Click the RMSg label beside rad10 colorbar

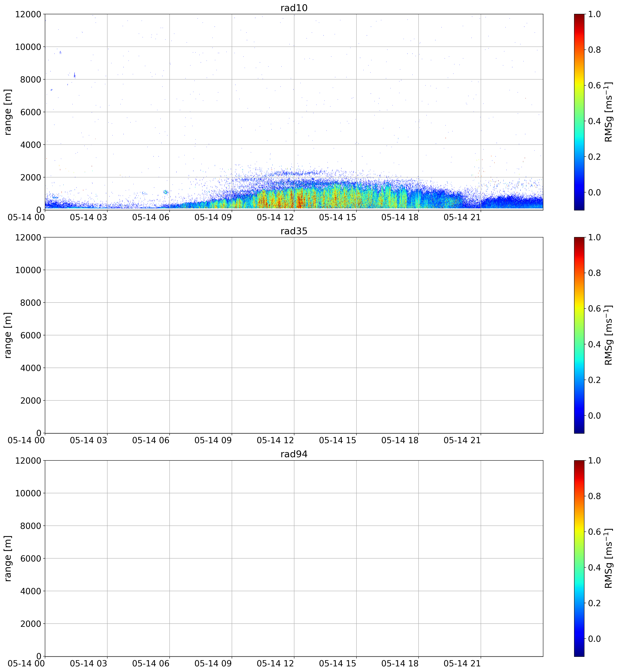609,112
